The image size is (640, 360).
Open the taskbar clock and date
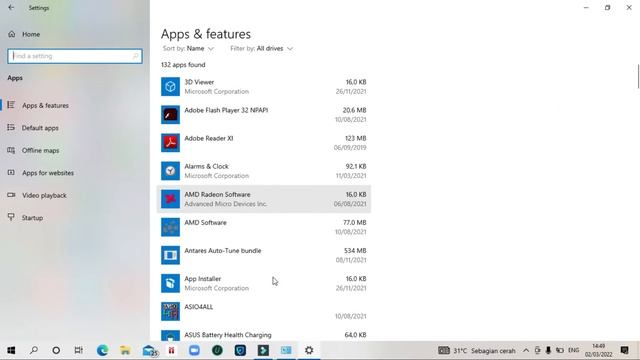point(598,350)
